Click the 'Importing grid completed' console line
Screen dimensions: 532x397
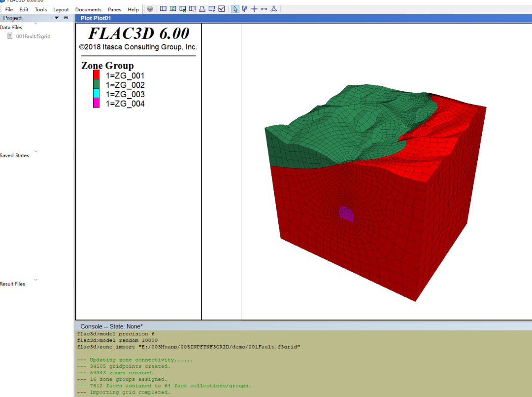tap(124, 392)
